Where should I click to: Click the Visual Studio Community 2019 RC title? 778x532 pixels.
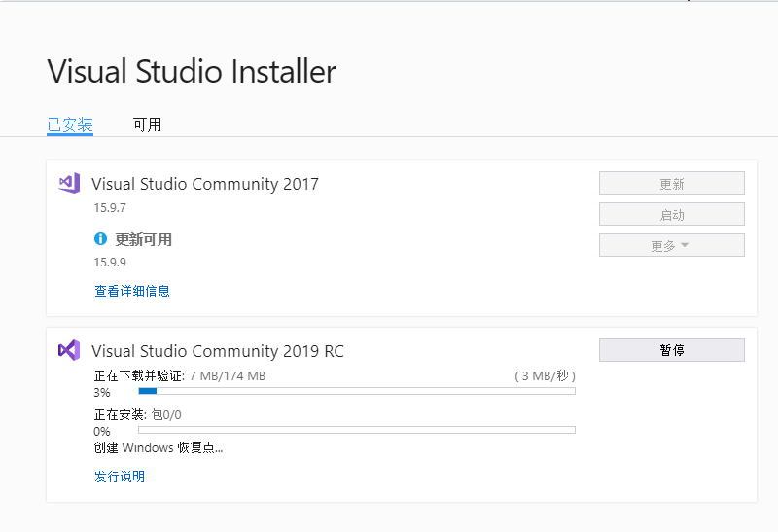point(217,351)
